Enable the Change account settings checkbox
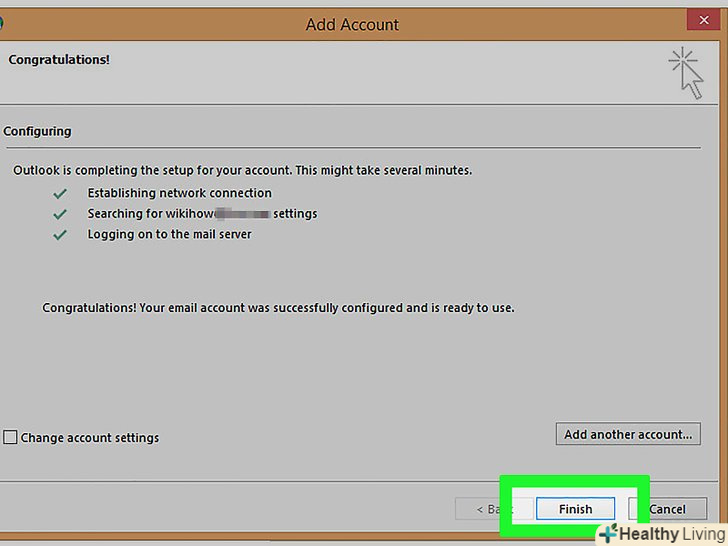This screenshot has width=728, height=546. point(10,437)
